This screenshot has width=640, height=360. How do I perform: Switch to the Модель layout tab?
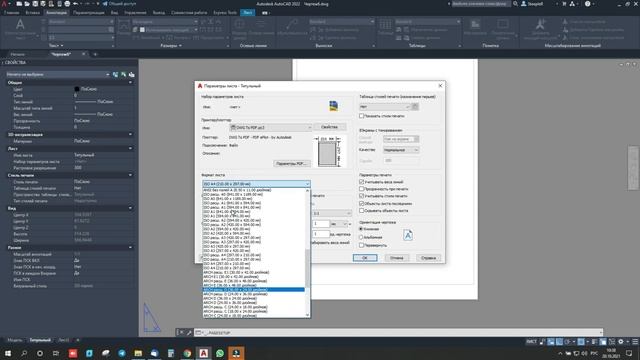click(x=15, y=340)
